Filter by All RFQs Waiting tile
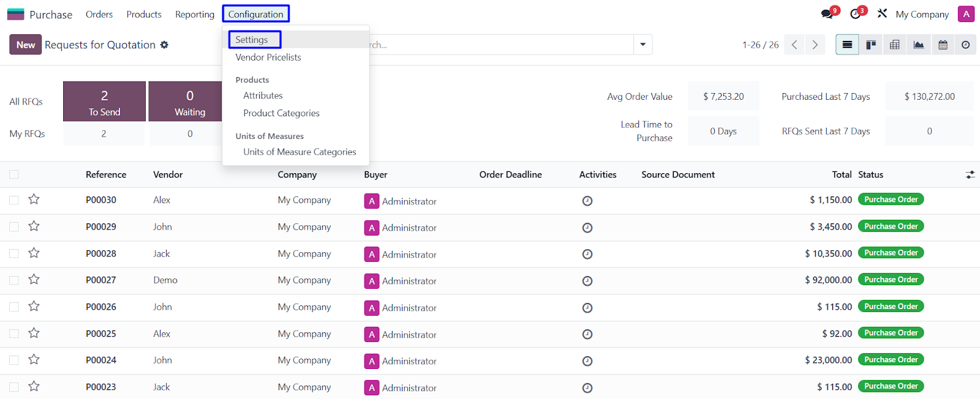 point(186,102)
